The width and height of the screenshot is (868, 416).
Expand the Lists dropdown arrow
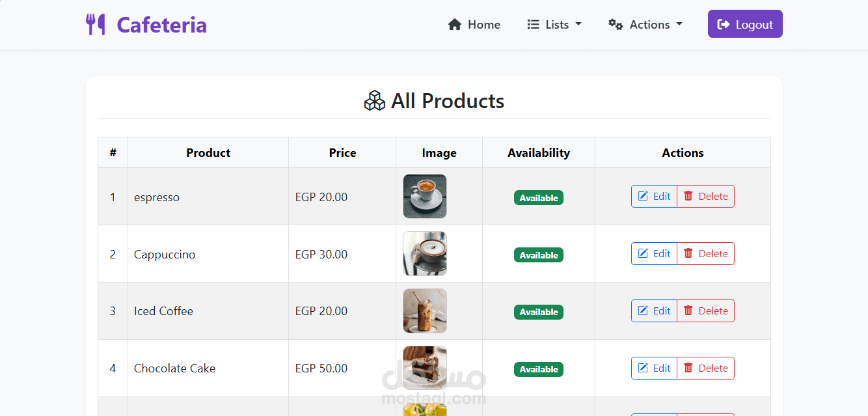578,25
